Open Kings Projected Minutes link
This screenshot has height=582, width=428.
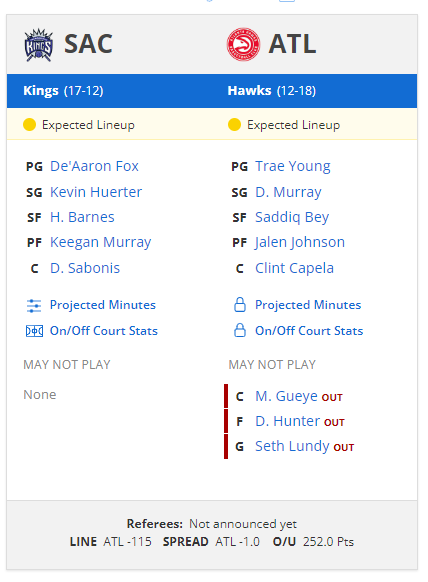(x=103, y=305)
